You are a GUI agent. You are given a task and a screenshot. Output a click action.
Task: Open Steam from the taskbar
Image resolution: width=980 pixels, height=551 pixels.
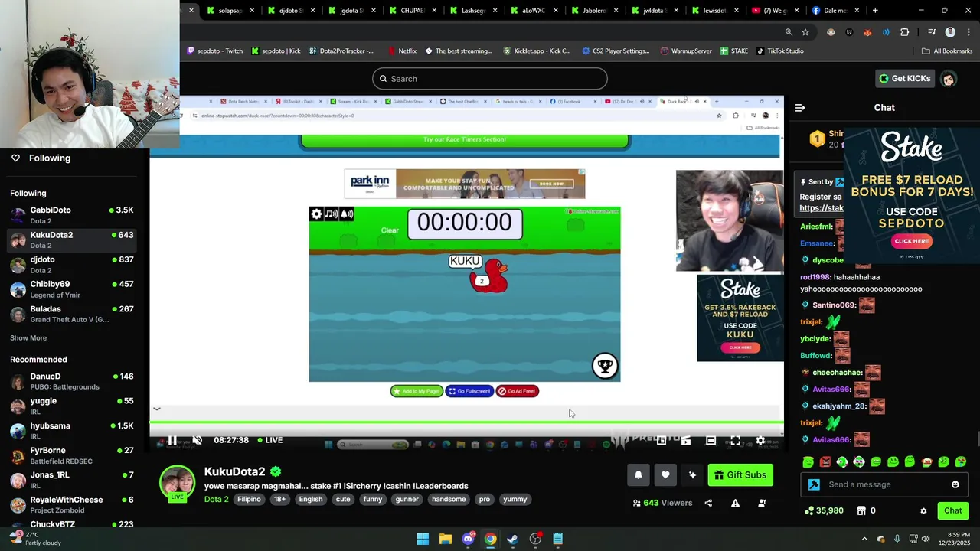(512, 539)
